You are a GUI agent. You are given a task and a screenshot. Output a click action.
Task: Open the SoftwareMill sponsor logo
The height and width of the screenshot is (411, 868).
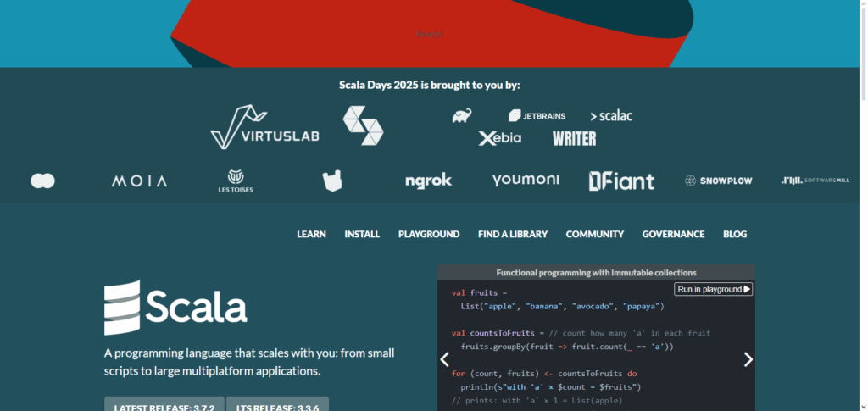pyautogui.click(x=815, y=181)
